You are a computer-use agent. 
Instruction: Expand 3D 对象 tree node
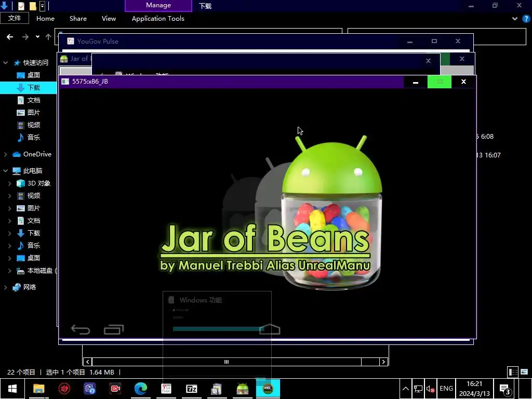(x=9, y=183)
